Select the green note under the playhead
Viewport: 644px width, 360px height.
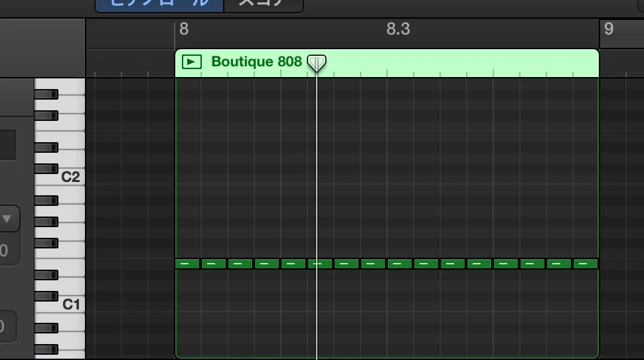coord(320,264)
